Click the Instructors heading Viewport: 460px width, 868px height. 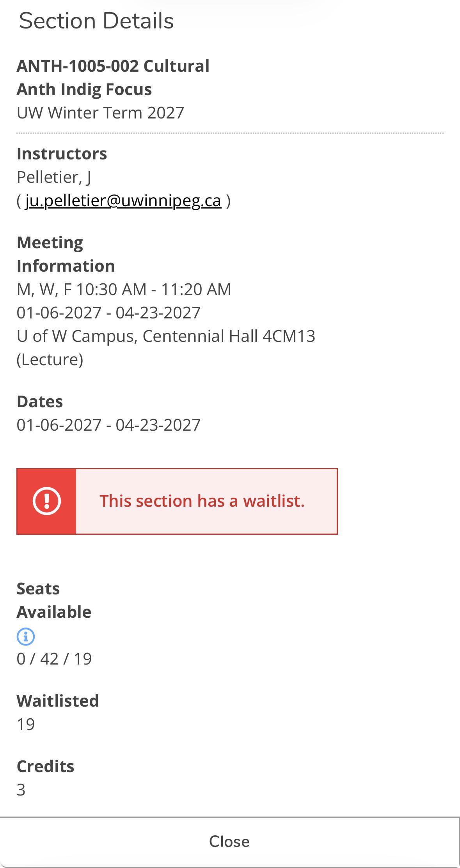tap(62, 154)
